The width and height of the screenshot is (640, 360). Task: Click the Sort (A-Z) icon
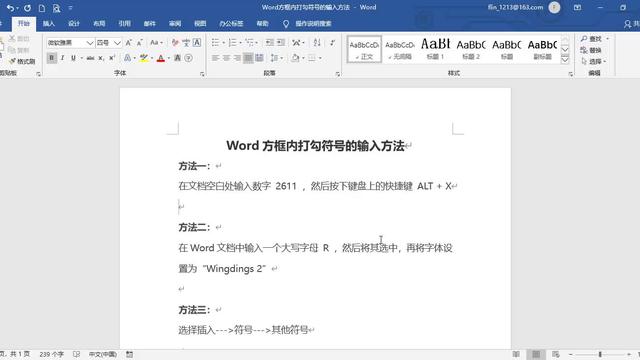[x=317, y=42]
